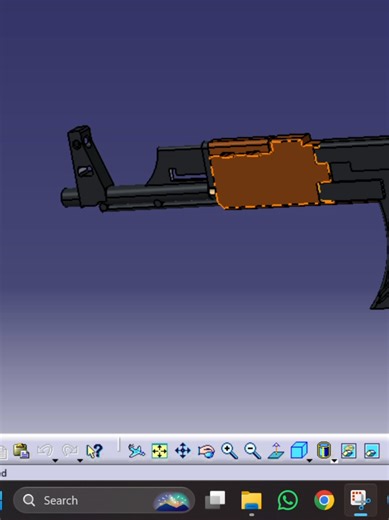Open Google Chrome from the taskbar
389x520 pixels.
point(324,500)
